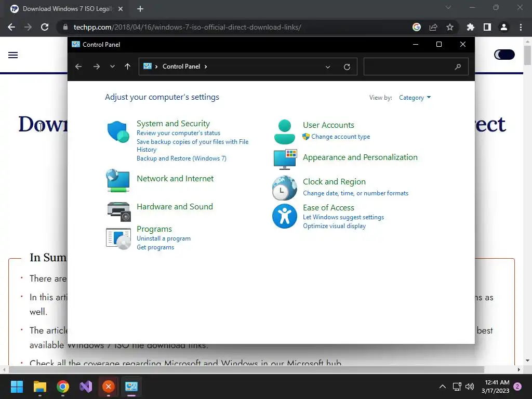Open the Hardware and Sound printer icon
Image resolution: width=532 pixels, height=399 pixels.
click(x=119, y=211)
